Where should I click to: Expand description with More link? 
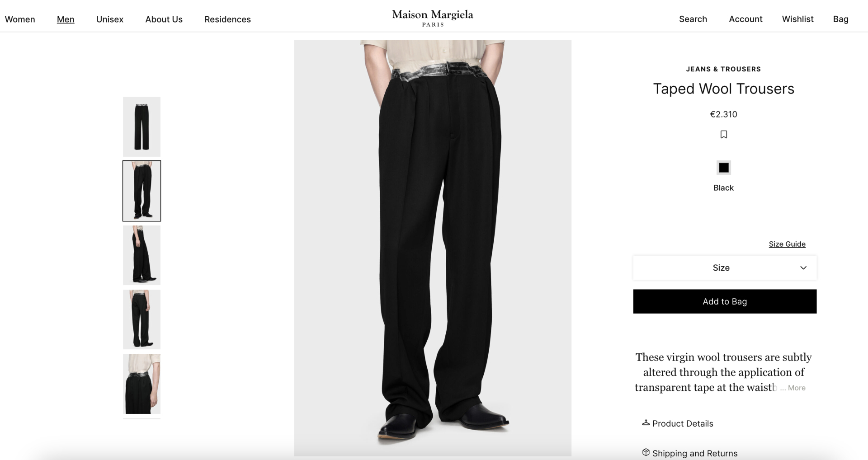click(x=797, y=388)
